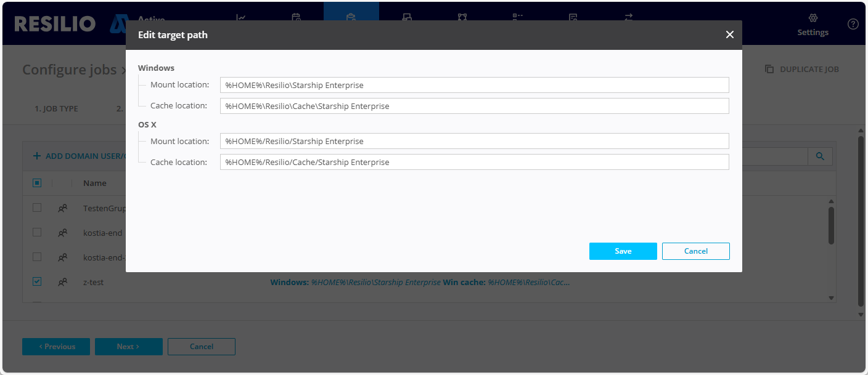Click the group icon beside TestenGrup
The width and height of the screenshot is (868, 375).
click(62, 208)
